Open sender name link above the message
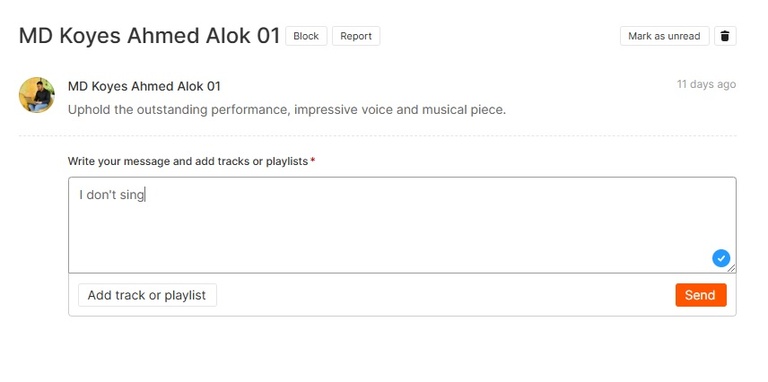The image size is (768, 382). pyautogui.click(x=144, y=86)
